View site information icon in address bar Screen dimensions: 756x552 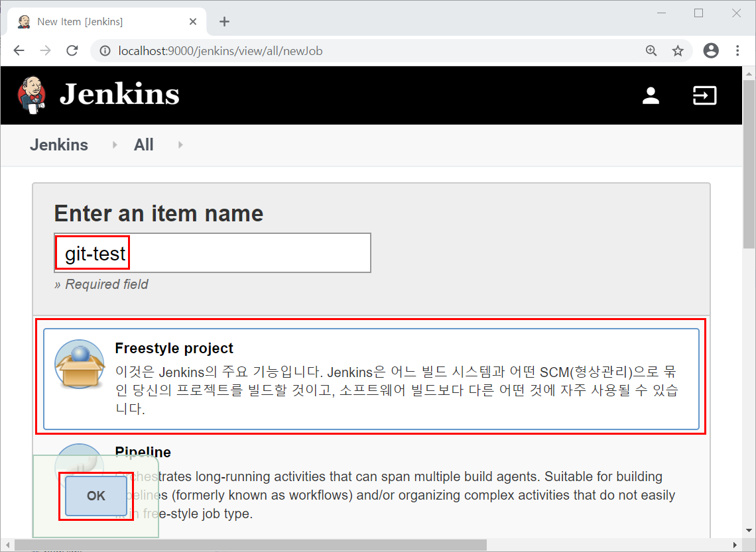click(105, 50)
